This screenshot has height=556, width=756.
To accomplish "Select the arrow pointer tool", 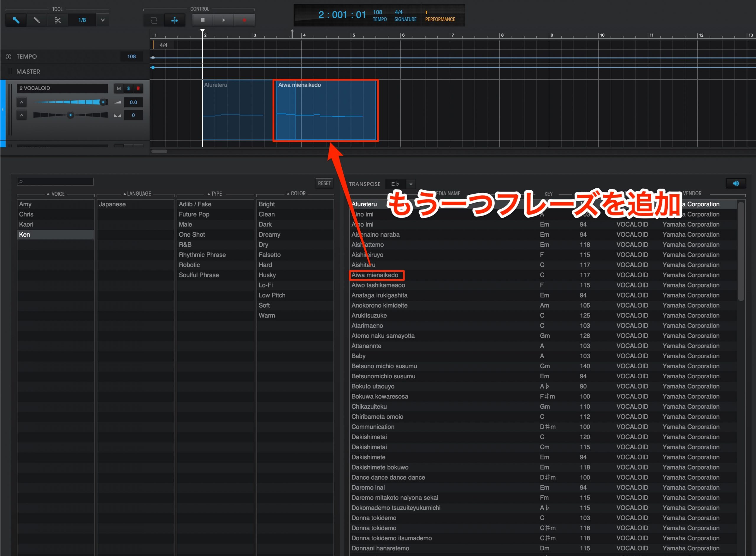I will click(16, 20).
